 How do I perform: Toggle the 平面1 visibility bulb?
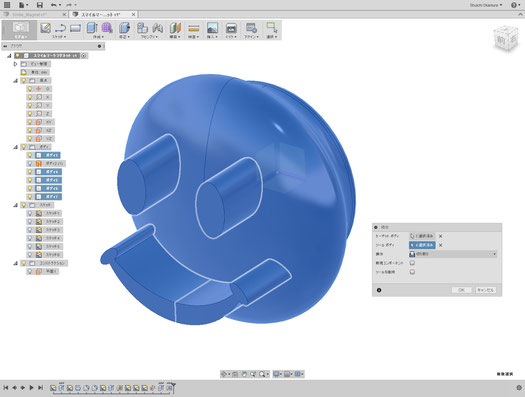30,271
